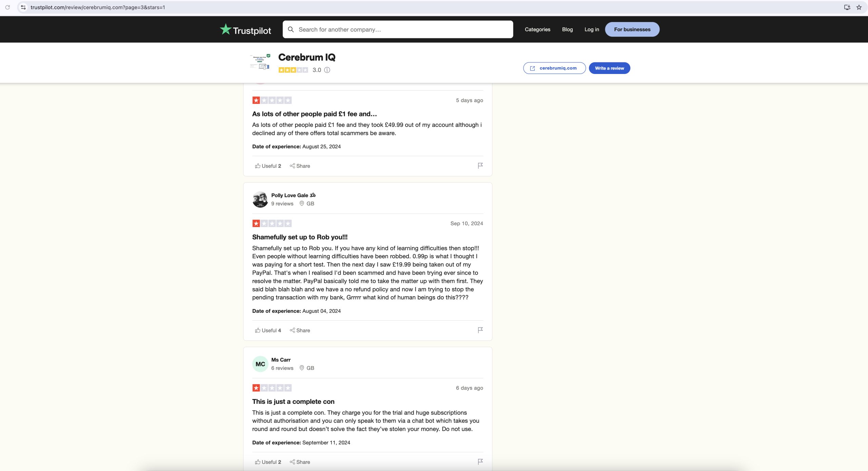Open the site information icon in the URL bar
Viewport: 868px width, 471px height.
pos(23,7)
